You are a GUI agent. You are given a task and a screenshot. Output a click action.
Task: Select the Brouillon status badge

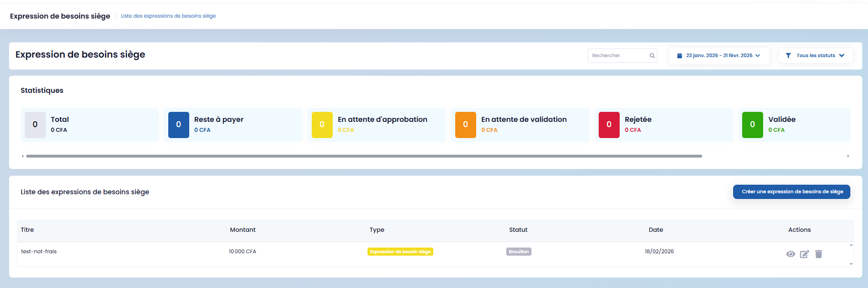point(519,252)
